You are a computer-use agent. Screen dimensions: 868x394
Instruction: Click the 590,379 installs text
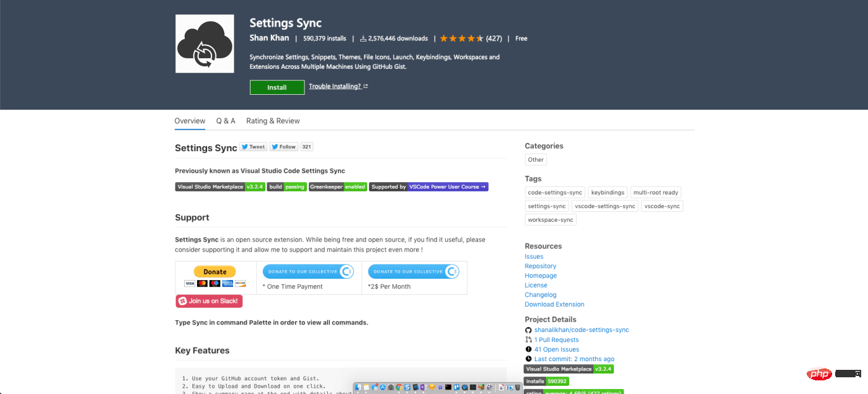(x=325, y=38)
